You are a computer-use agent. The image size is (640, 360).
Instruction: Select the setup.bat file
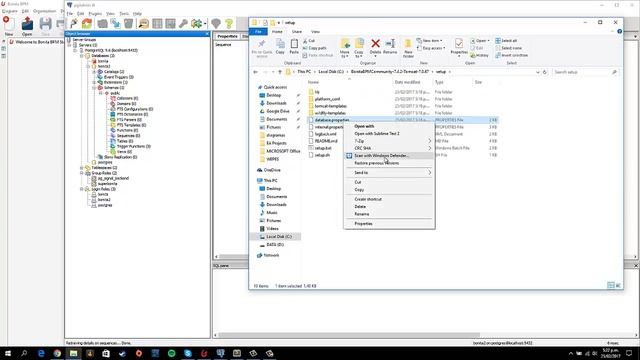[x=323, y=148]
